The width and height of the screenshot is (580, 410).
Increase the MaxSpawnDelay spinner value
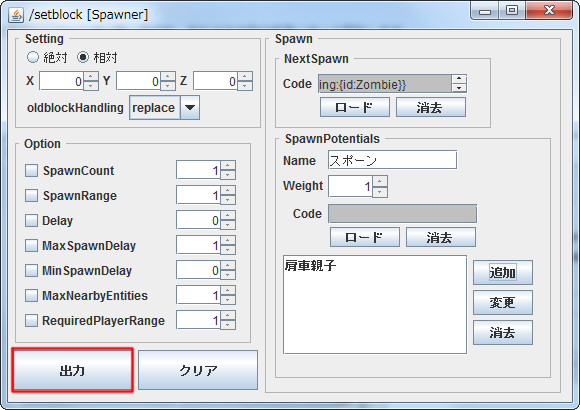228,241
